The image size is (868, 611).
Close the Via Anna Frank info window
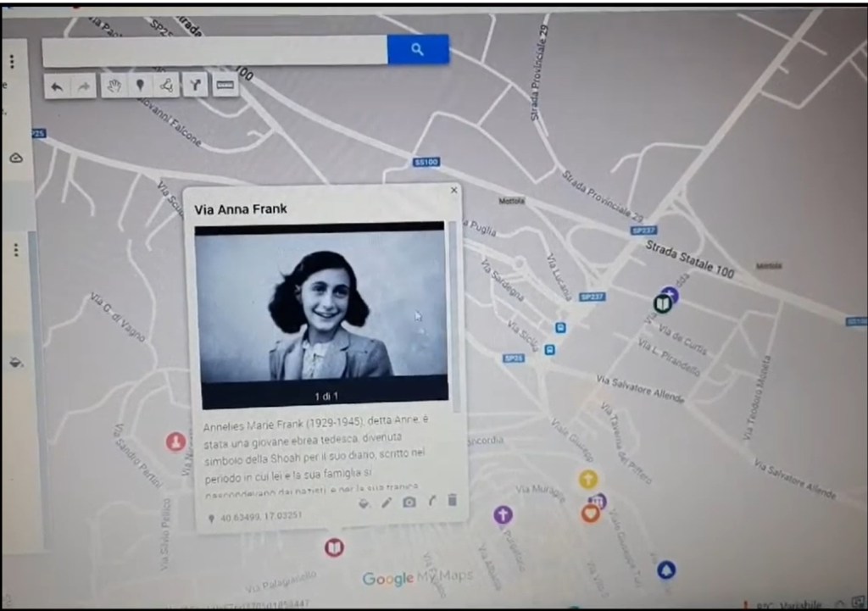(453, 191)
